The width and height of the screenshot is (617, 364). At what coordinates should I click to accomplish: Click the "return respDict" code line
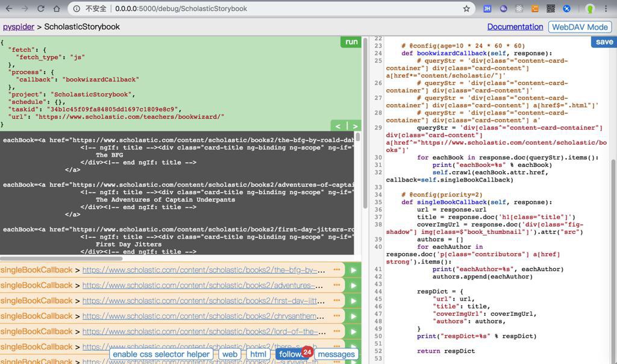pyautogui.click(x=446, y=351)
